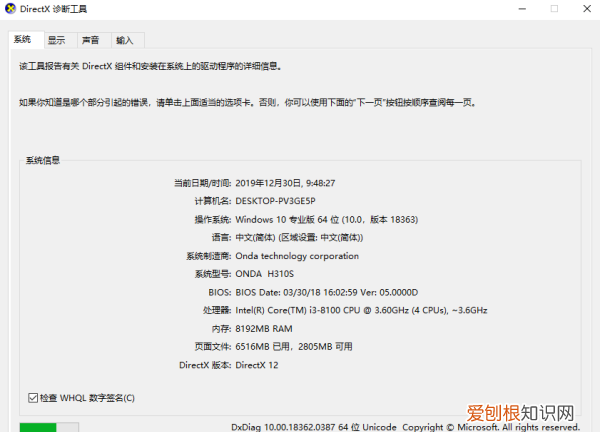Click the 系统信息 group label
Viewport: 600px width, 432px height.
pos(43,160)
